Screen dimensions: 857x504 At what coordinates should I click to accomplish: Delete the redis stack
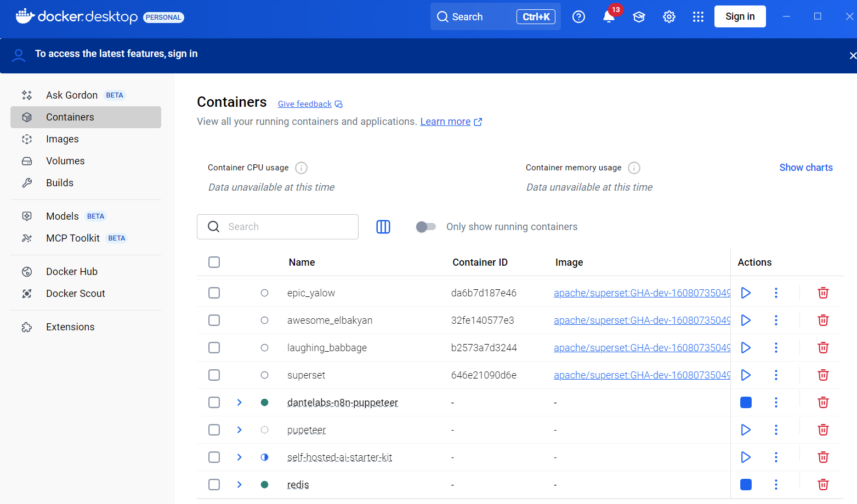[823, 485]
